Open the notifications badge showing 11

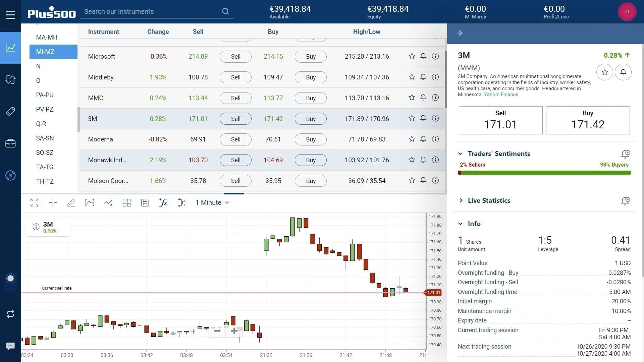(x=627, y=11)
